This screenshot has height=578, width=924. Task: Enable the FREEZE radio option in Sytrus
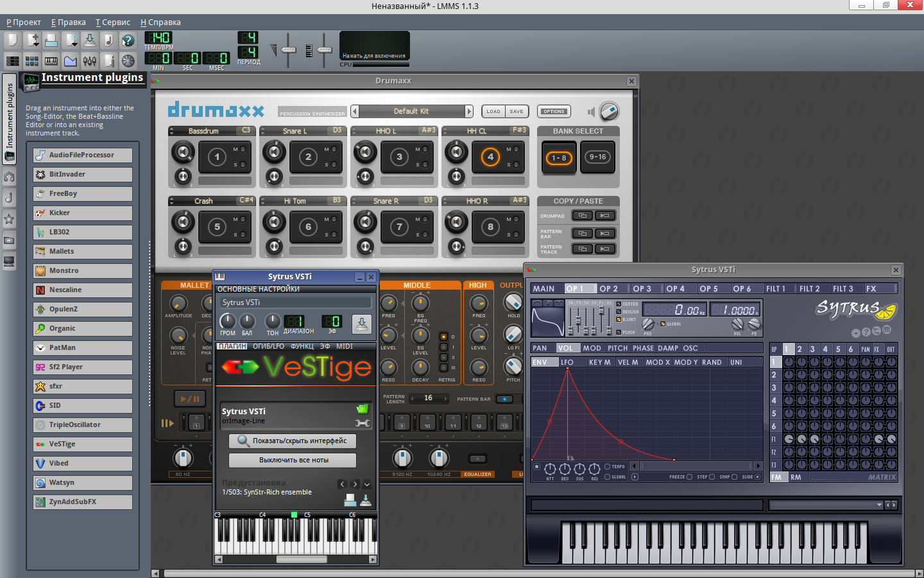point(690,477)
